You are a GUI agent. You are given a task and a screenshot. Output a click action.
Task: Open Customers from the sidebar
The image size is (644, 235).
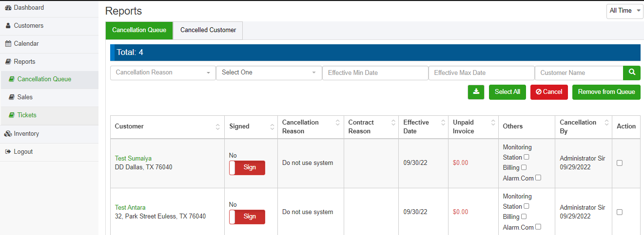28,26
